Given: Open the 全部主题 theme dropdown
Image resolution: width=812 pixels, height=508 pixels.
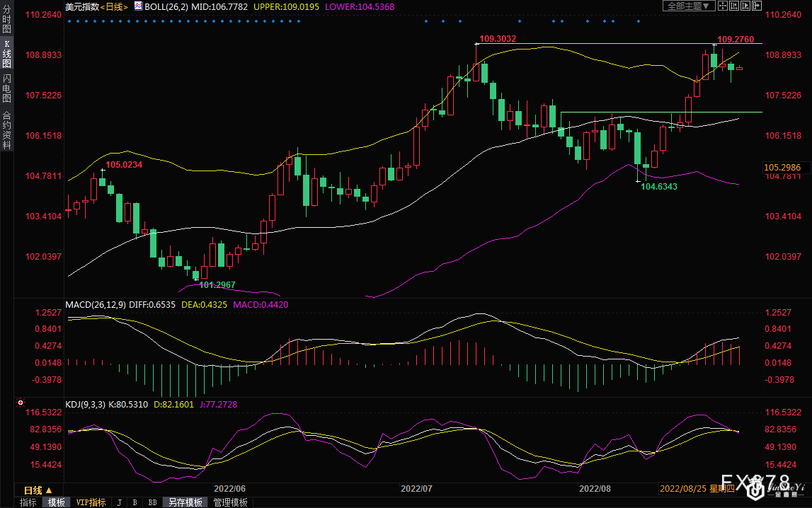Looking at the screenshot, I should coord(687,6).
